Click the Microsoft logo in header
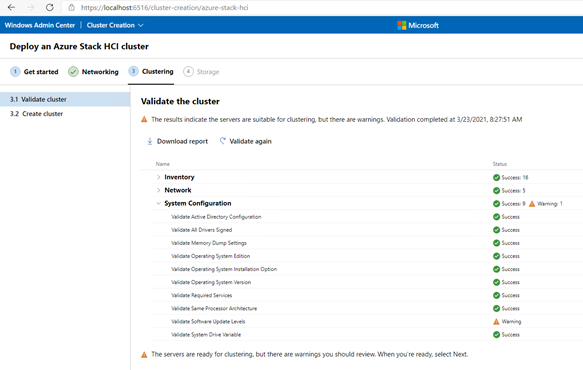Image resolution: width=583 pixels, height=370 pixels. tap(418, 25)
